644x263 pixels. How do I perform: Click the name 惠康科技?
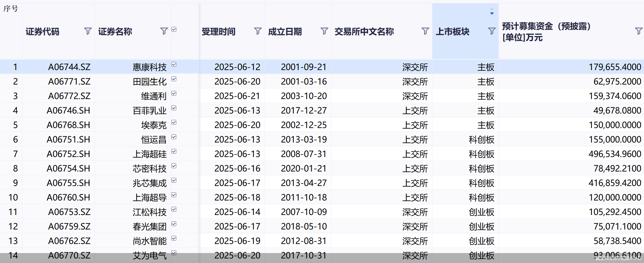pos(150,67)
